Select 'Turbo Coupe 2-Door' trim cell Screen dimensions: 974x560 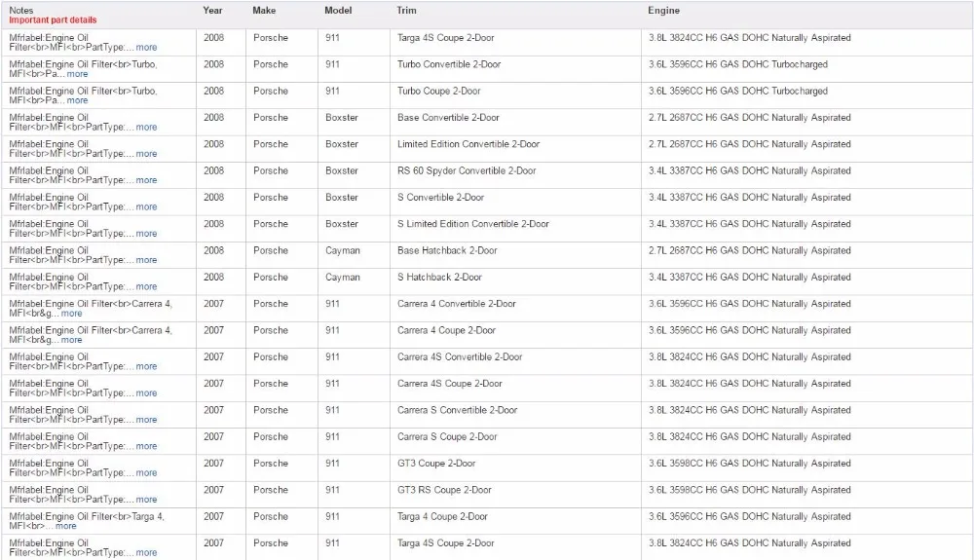pyautogui.click(x=438, y=92)
